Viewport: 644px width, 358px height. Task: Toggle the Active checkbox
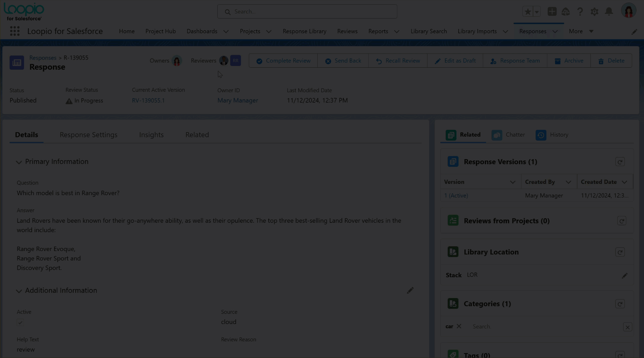[20, 323]
